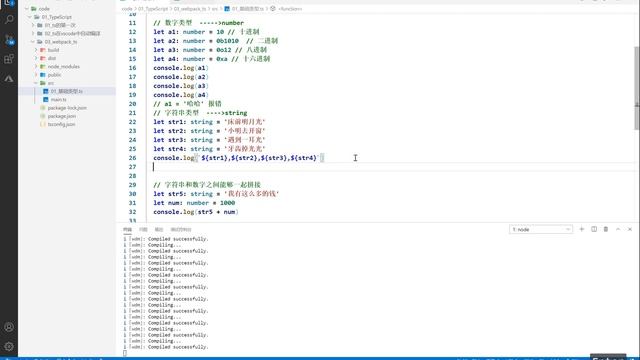Click the terminal input prompt cursor
Viewport: 640px width, 360px height.
tap(125, 353)
